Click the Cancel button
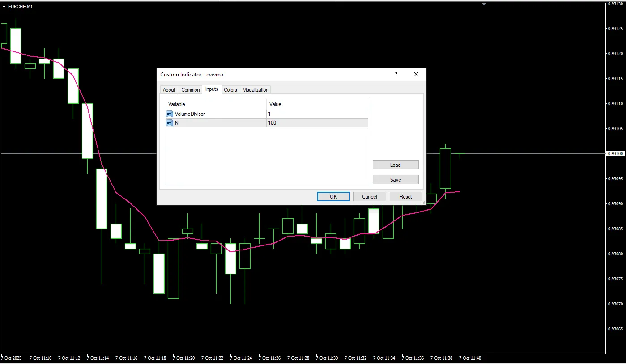 coord(370,197)
